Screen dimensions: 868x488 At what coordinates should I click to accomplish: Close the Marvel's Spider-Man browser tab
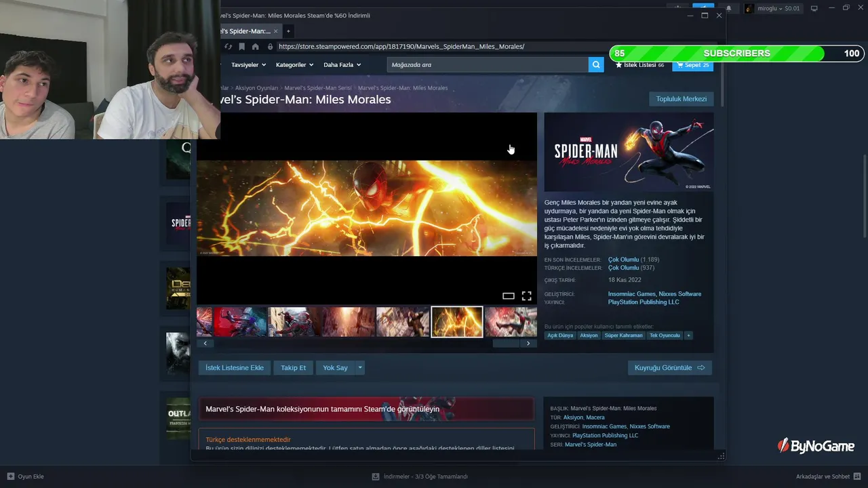point(275,31)
